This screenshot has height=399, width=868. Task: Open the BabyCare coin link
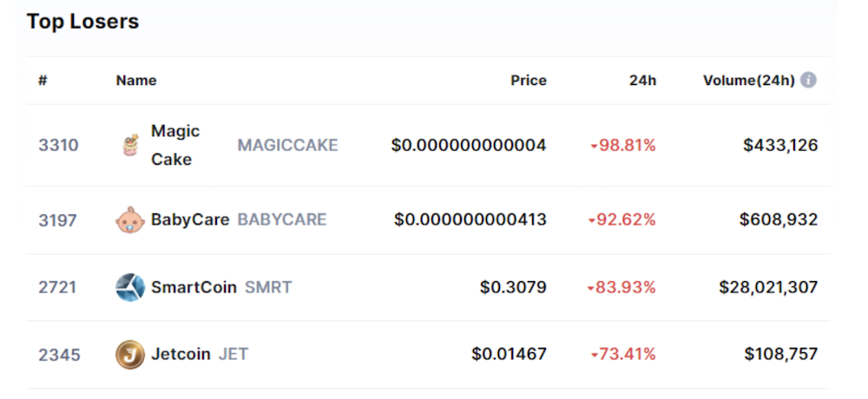point(190,219)
